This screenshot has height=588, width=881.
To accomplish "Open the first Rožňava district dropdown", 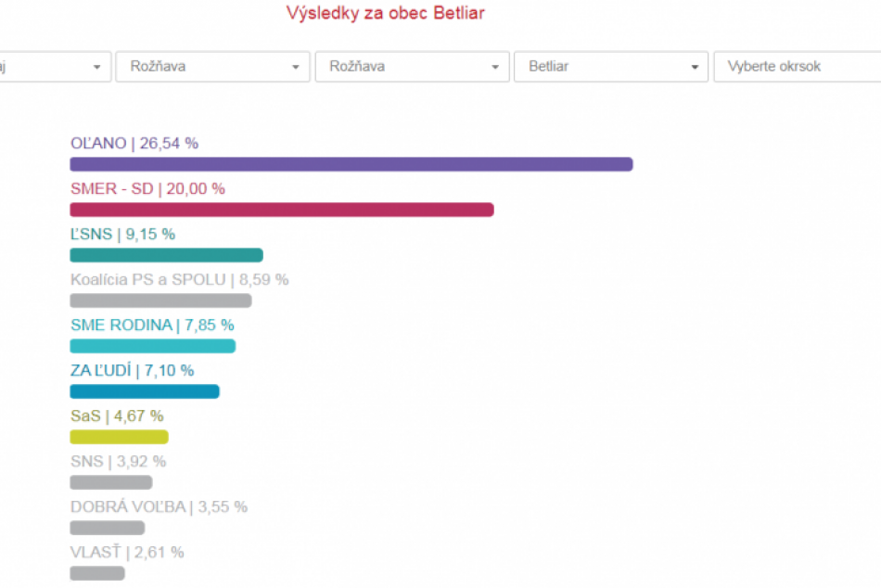I will (211, 66).
